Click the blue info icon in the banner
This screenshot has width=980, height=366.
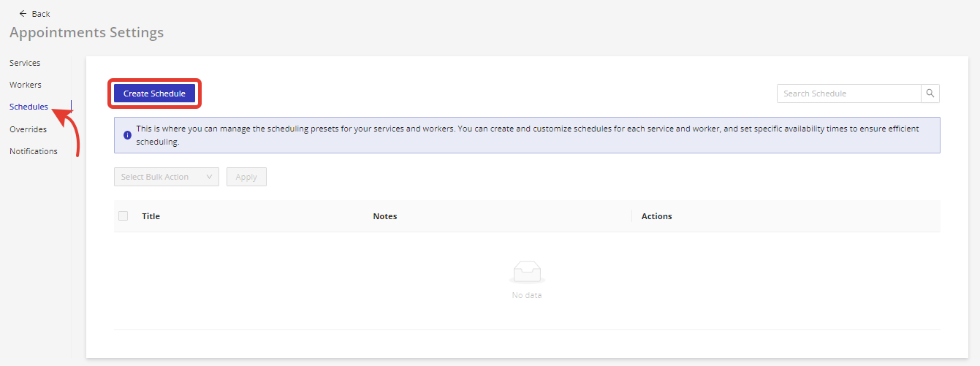(127, 135)
